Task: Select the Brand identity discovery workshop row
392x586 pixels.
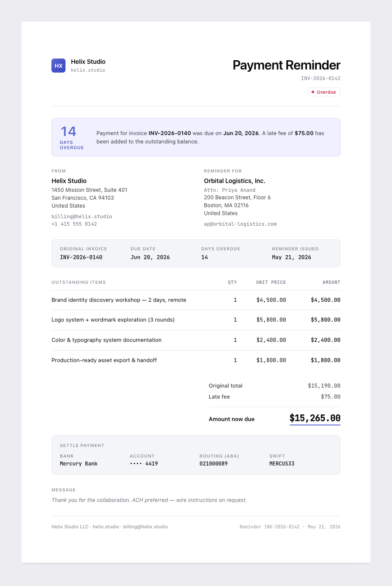Action: pyautogui.click(x=196, y=300)
